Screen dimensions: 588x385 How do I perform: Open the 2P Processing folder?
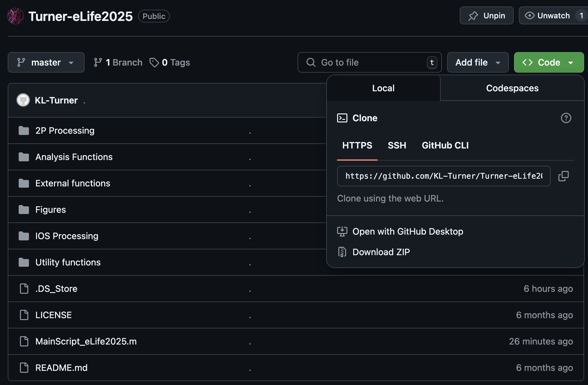pyautogui.click(x=65, y=130)
